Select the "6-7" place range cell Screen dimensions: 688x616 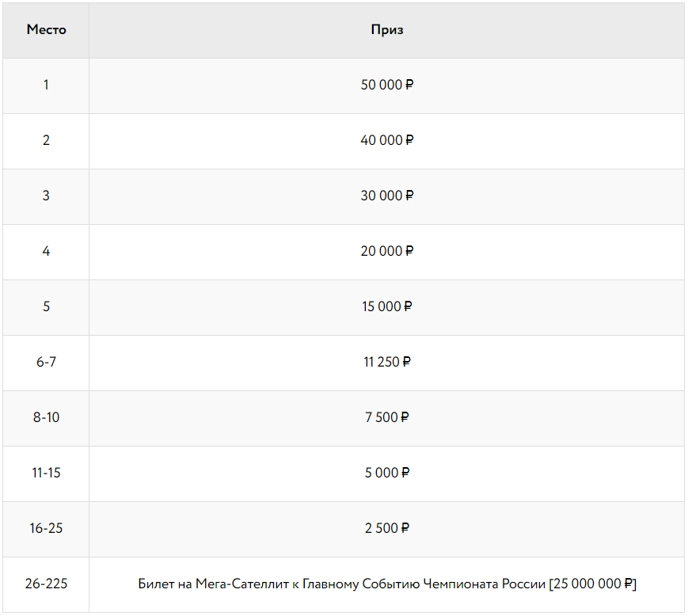click(46, 362)
